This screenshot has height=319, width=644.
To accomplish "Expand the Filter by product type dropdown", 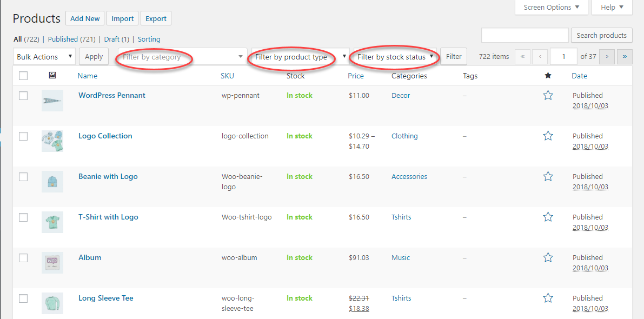I will coord(301,57).
